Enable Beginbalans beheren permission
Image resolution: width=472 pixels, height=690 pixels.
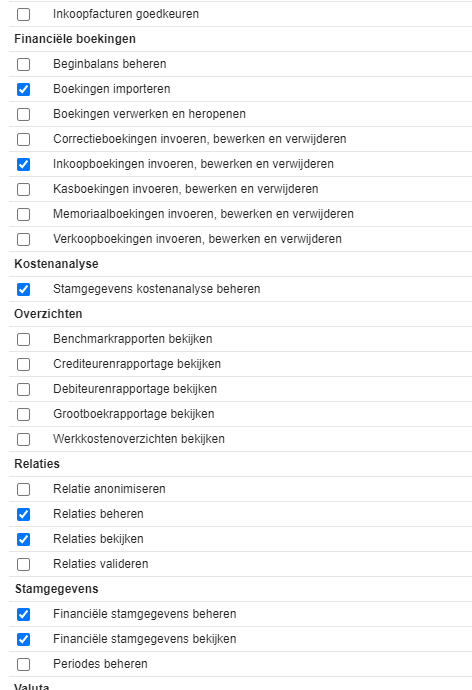click(23, 64)
